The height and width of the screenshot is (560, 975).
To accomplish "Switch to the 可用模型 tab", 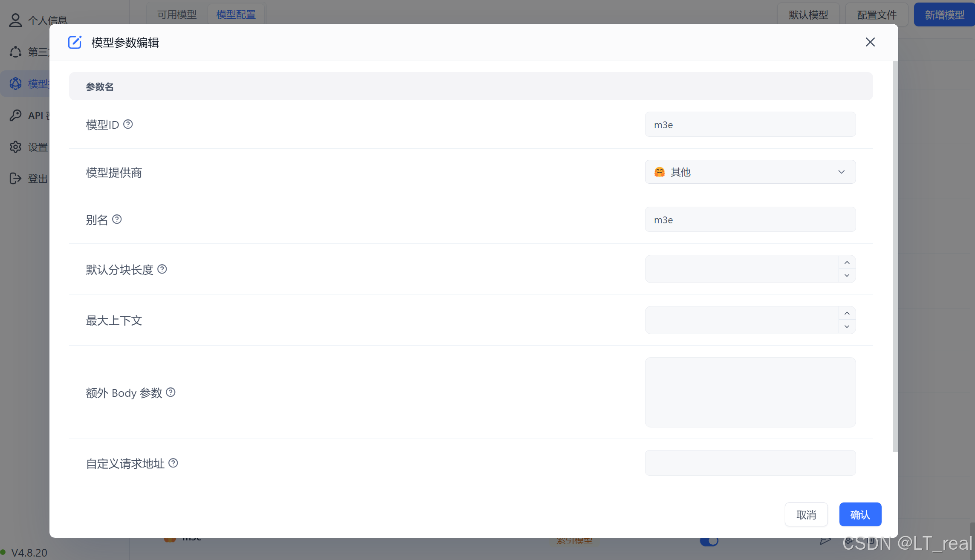I will click(177, 14).
